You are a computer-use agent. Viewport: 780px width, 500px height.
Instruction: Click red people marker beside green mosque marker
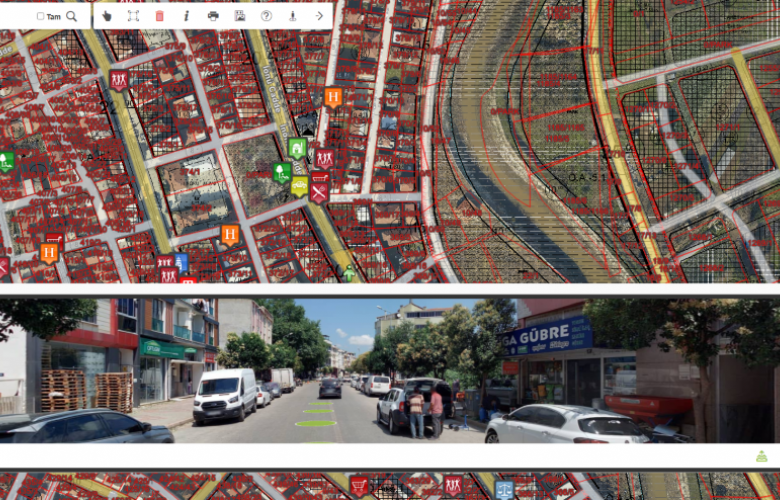324,159
